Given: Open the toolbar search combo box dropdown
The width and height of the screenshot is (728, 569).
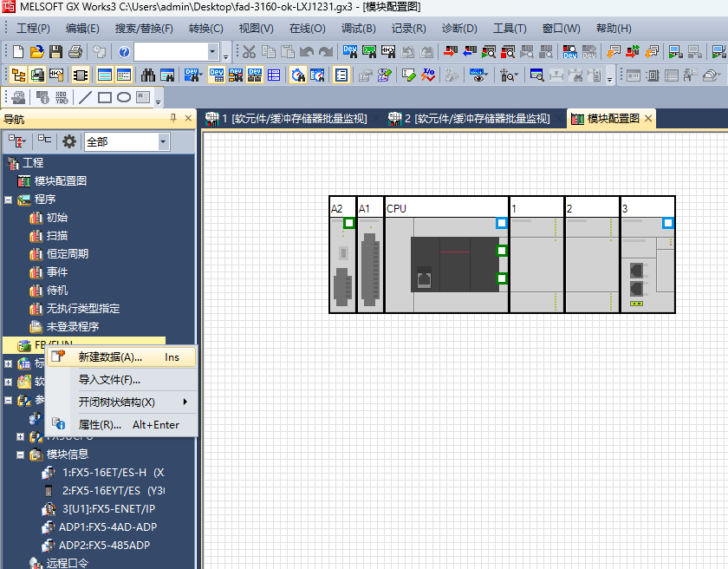Looking at the screenshot, I should (x=212, y=51).
